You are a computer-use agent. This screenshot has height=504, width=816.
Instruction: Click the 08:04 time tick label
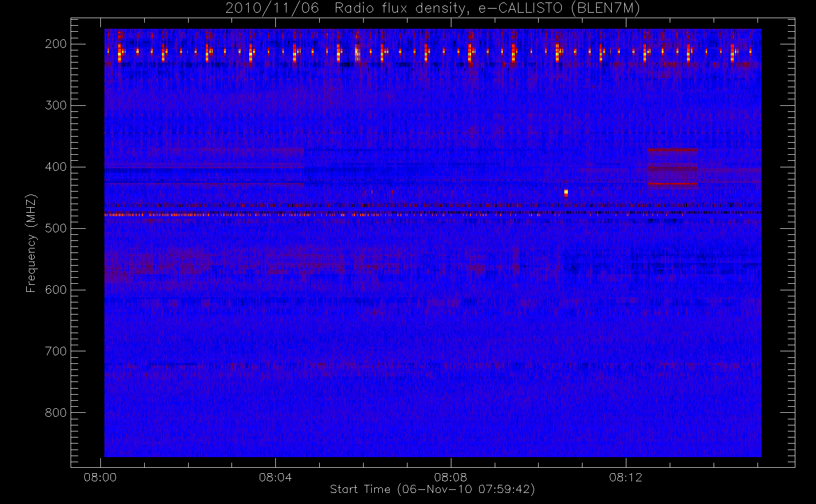coord(275,477)
